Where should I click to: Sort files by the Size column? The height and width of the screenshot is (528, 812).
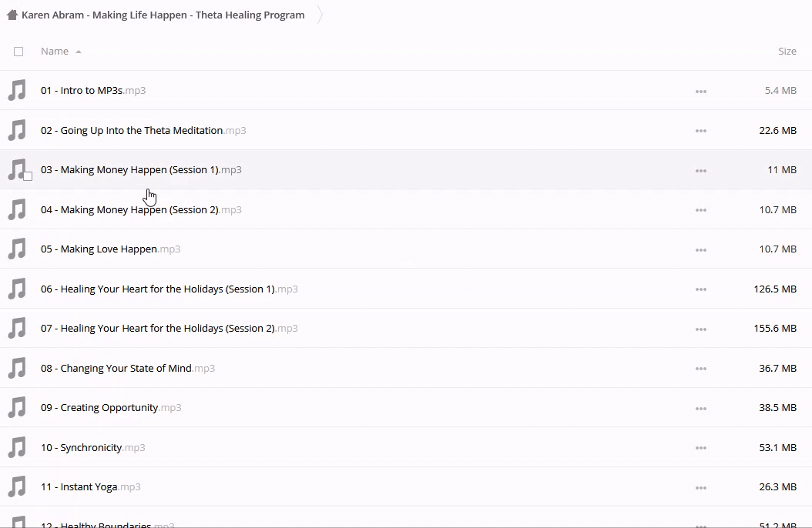787,52
